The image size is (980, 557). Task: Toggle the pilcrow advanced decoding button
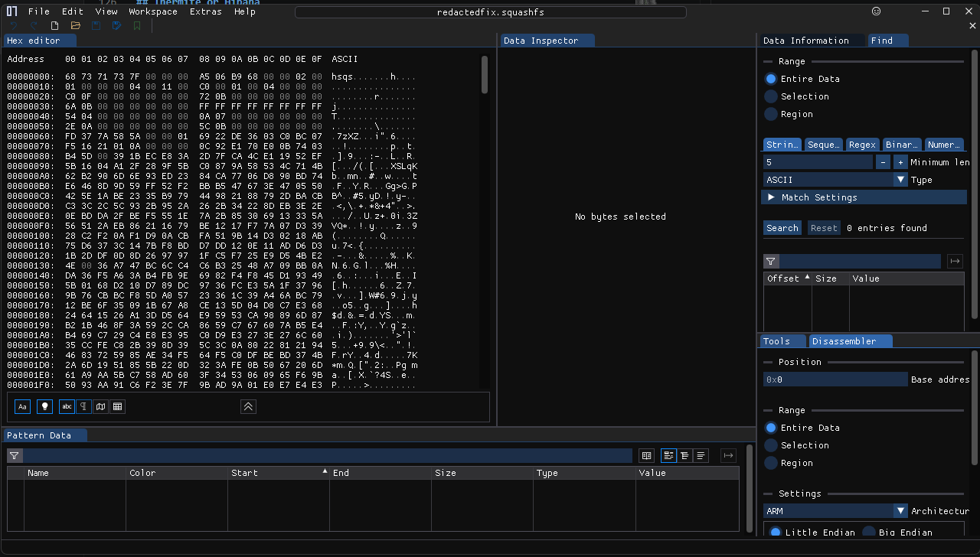coord(83,407)
